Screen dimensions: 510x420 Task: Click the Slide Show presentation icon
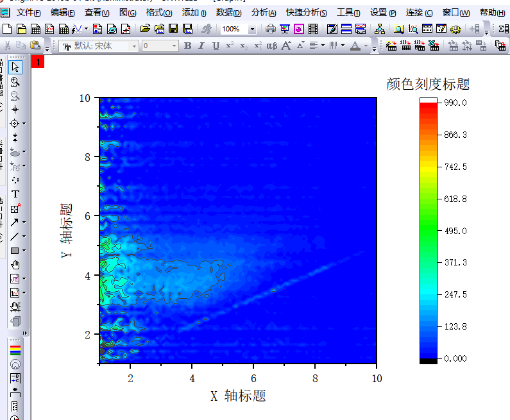[285, 29]
